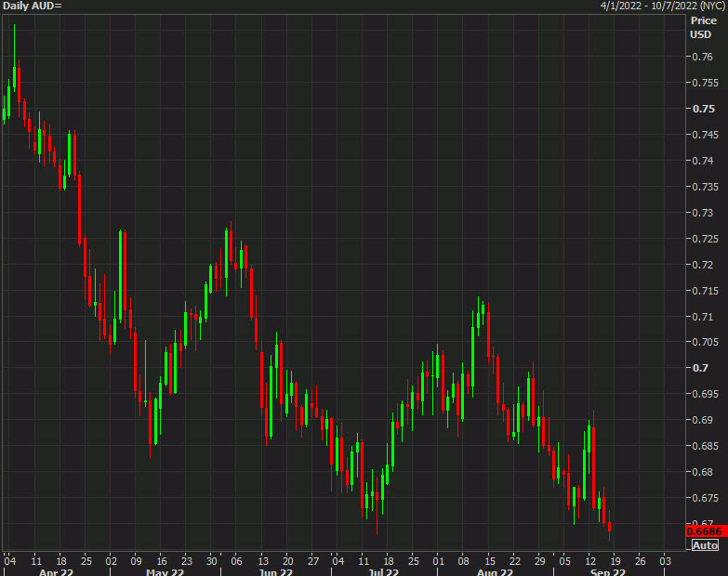The width and height of the screenshot is (728, 576).
Task: Click the May 22 month label
Action: (165, 572)
